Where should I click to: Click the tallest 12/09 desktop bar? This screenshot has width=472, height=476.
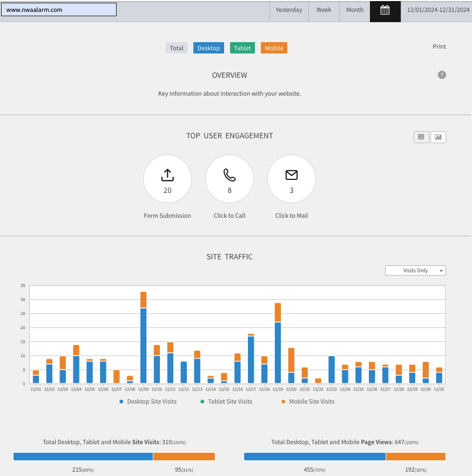coord(143,346)
